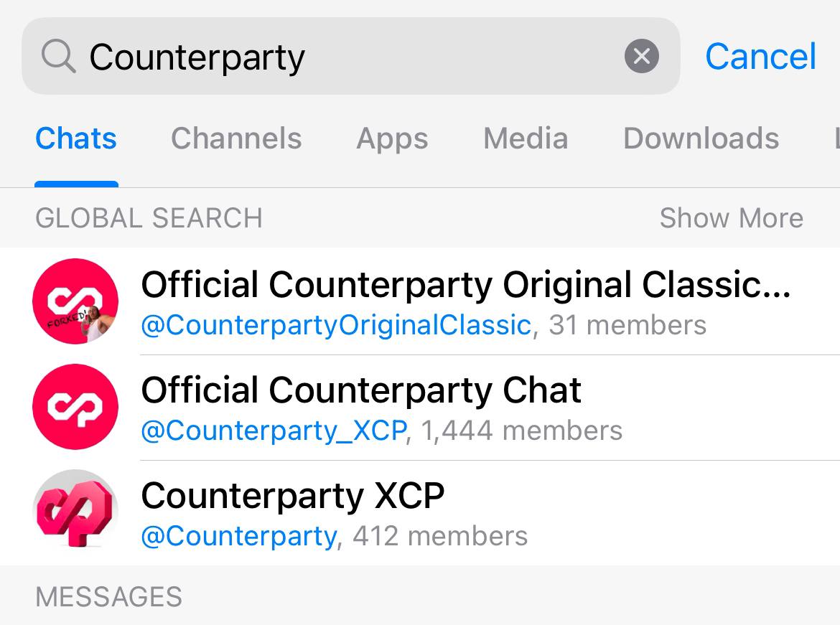Tap the partially visible tab after Downloads
Image resolution: width=840 pixels, height=625 pixels.
[836, 138]
